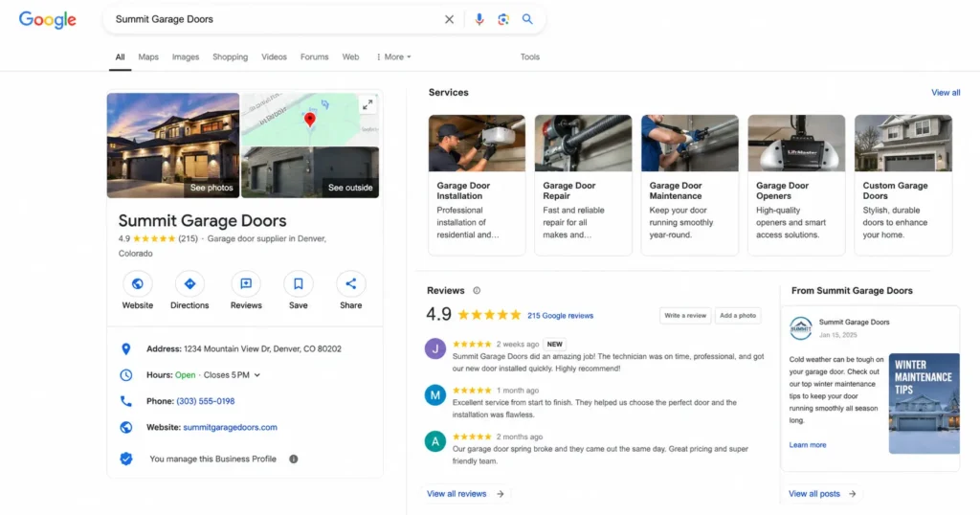Open Garage Door Repair service card
The height and width of the screenshot is (515, 980).
coord(583,185)
